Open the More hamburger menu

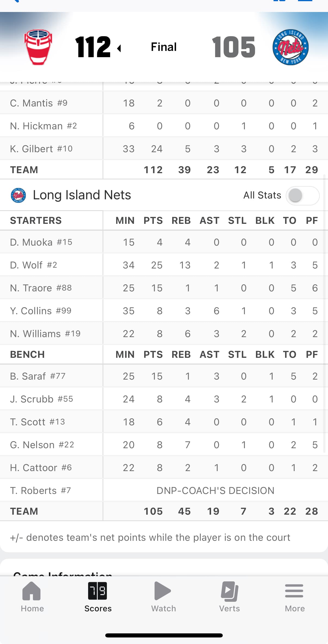[x=294, y=591]
